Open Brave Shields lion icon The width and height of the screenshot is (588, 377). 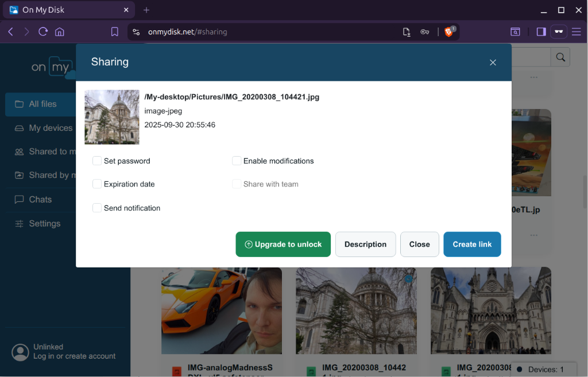coord(449,32)
